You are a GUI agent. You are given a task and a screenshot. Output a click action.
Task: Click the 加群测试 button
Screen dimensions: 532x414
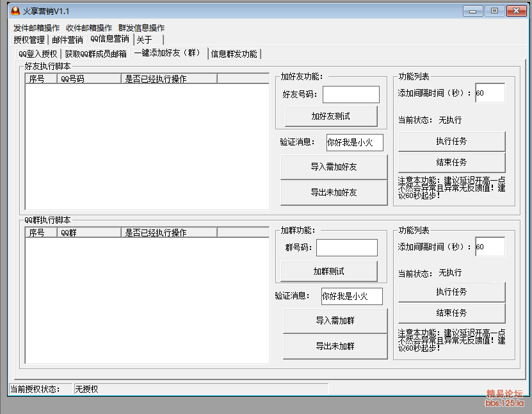coord(329,271)
